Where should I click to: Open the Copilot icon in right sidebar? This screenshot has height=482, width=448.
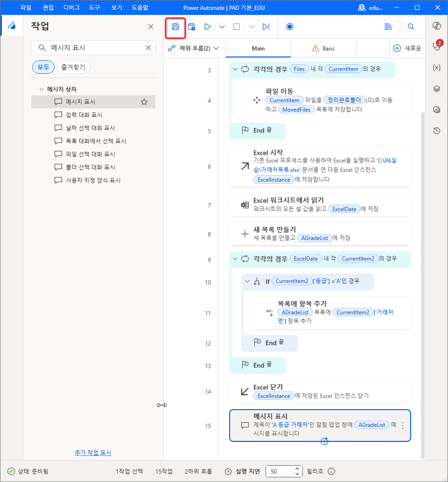437,26
